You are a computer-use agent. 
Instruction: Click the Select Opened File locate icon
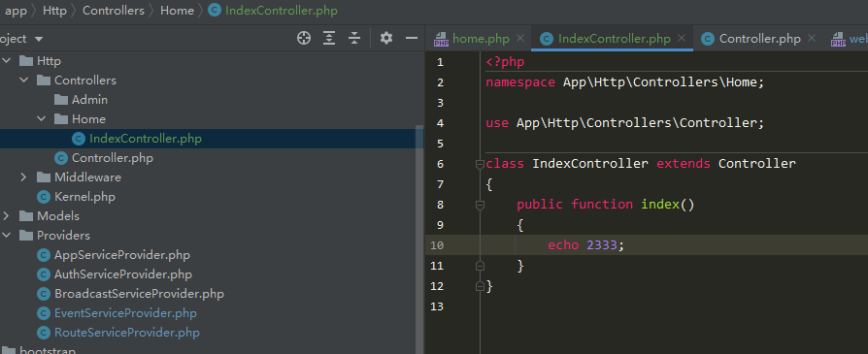303,38
